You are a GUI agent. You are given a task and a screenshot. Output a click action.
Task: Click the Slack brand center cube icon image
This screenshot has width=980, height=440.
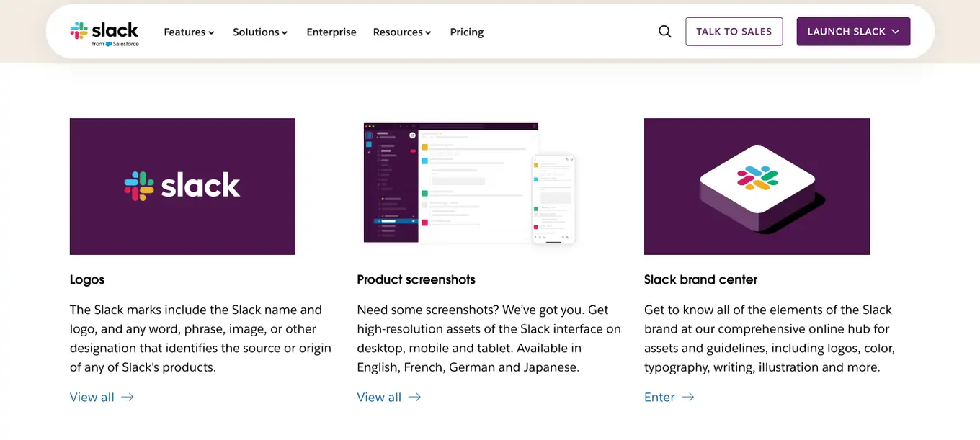click(757, 186)
